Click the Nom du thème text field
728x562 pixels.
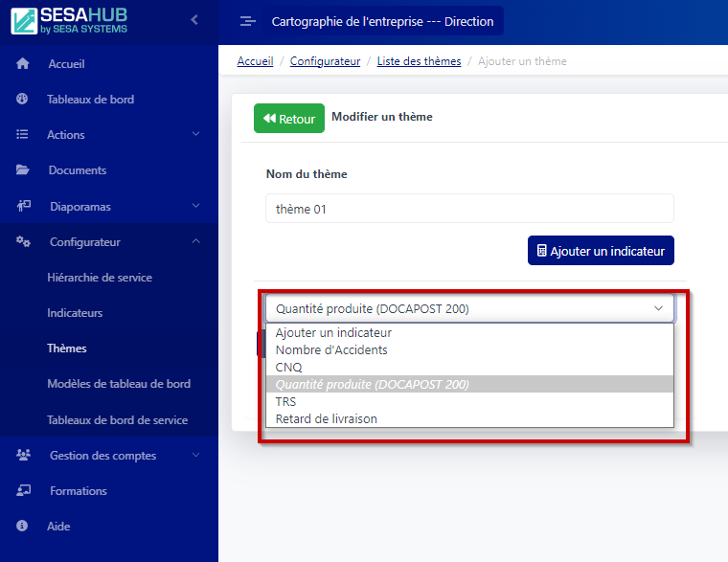click(469, 209)
